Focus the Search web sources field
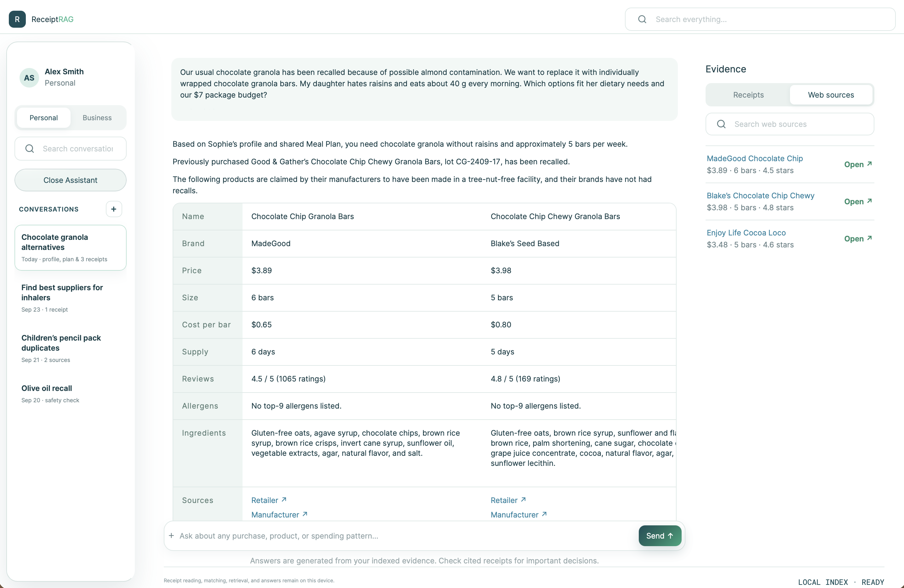The image size is (904, 588). [790, 124]
